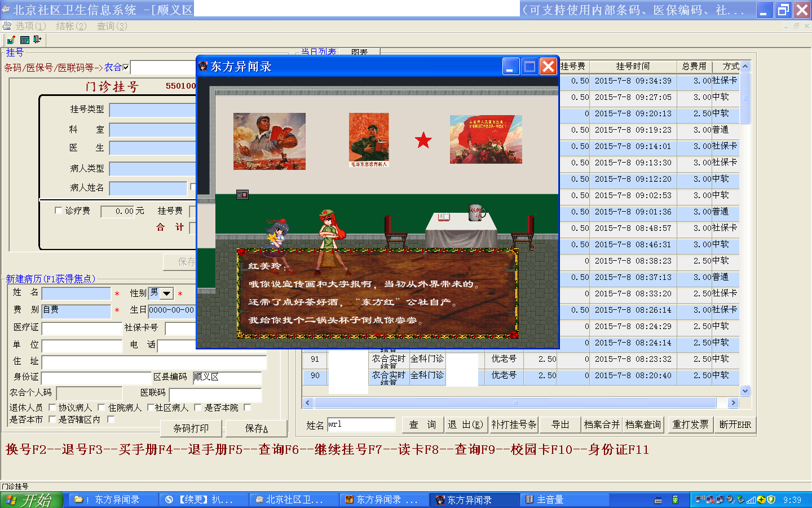
Task: Click the small wall switch in the game
Action: coord(242,195)
